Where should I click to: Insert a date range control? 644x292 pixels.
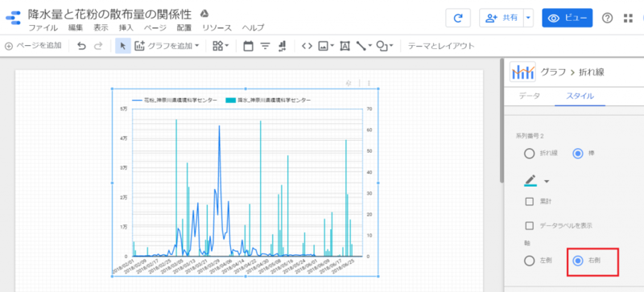pos(248,46)
